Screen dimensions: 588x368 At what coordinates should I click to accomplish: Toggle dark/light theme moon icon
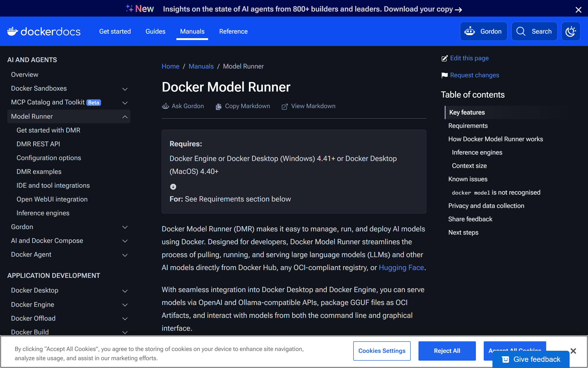(x=571, y=32)
